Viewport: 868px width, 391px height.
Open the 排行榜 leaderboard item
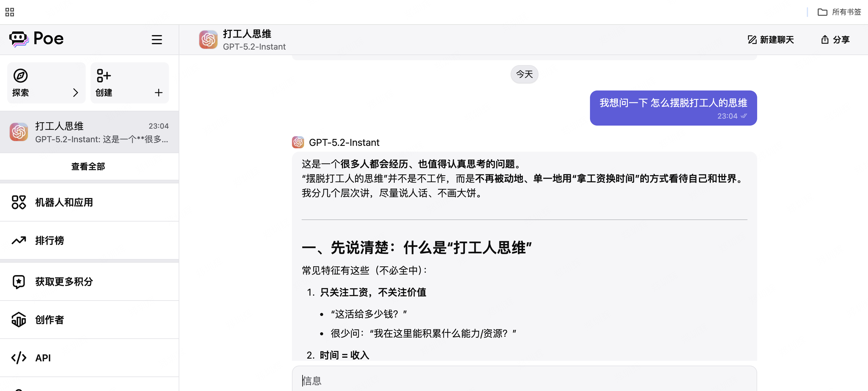[50, 241]
